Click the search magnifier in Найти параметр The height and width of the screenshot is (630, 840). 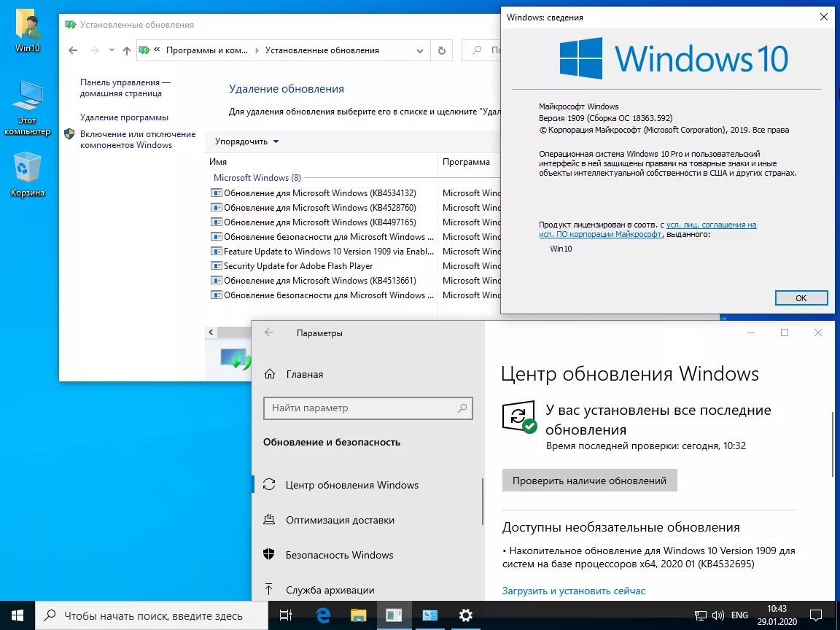(462, 408)
